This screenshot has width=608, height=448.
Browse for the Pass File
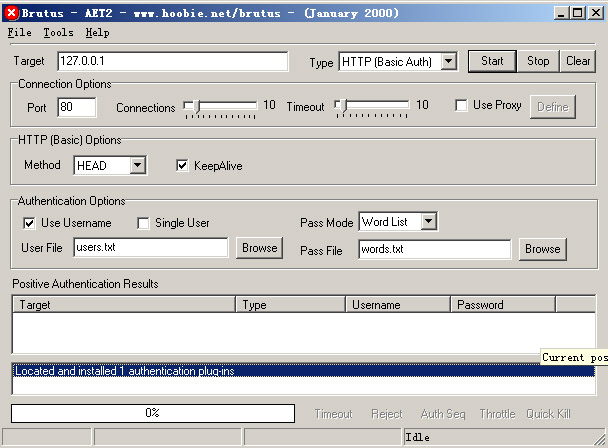(542, 249)
